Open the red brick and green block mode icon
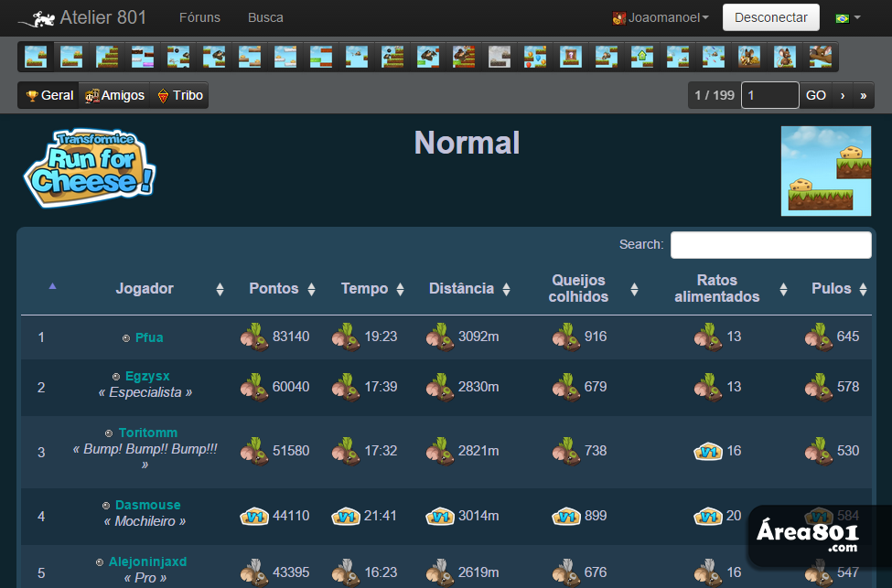The height and width of the screenshot is (588, 892). coord(321,57)
